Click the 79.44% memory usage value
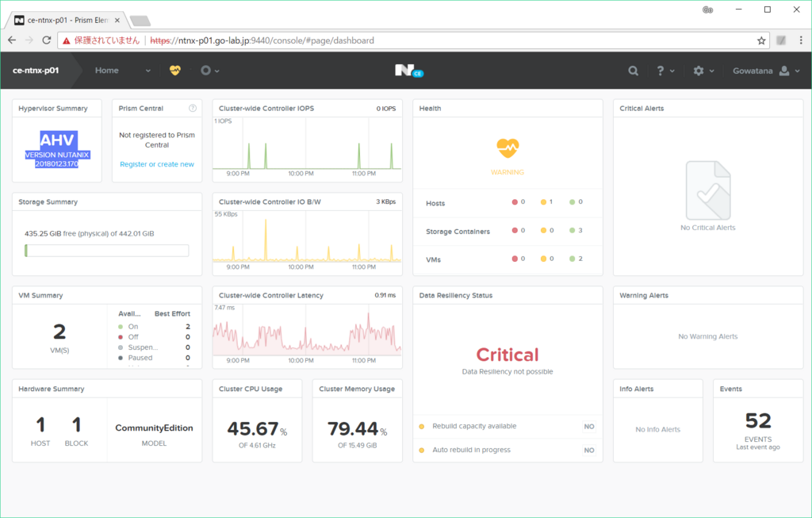The image size is (812, 518). point(358,429)
